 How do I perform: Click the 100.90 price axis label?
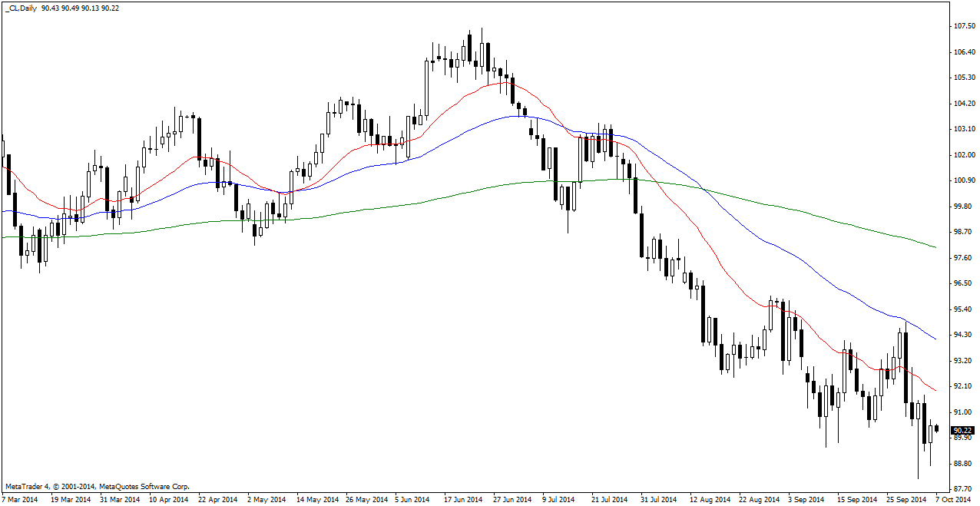click(964, 180)
